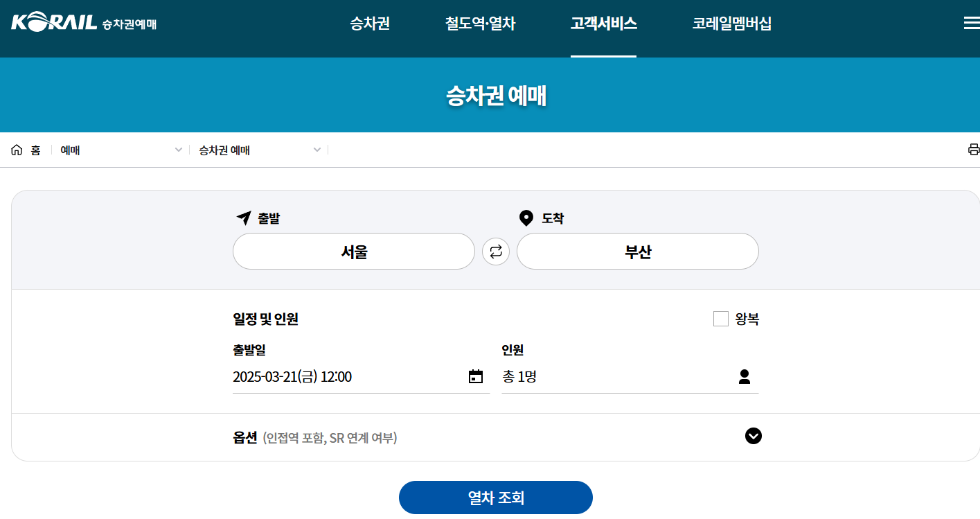Click the KORAIL logo
Viewport: 980px width, 519px height.
tap(84, 22)
